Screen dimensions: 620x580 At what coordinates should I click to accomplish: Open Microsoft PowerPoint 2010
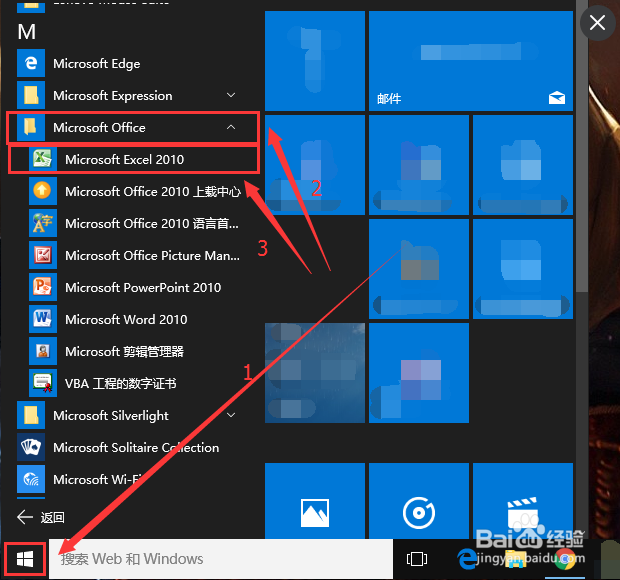pos(134,287)
